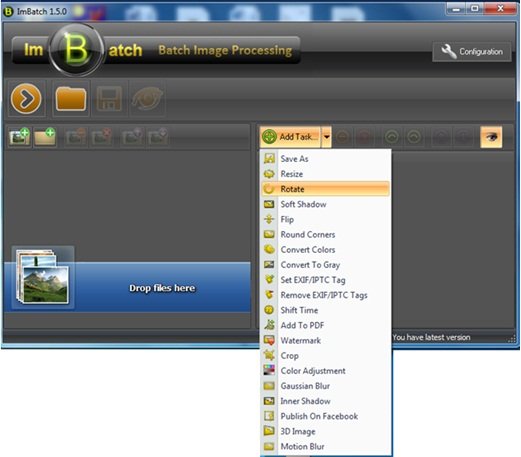The image size is (521, 457).
Task: Add a folder with the folder plus icon
Action: point(45,137)
